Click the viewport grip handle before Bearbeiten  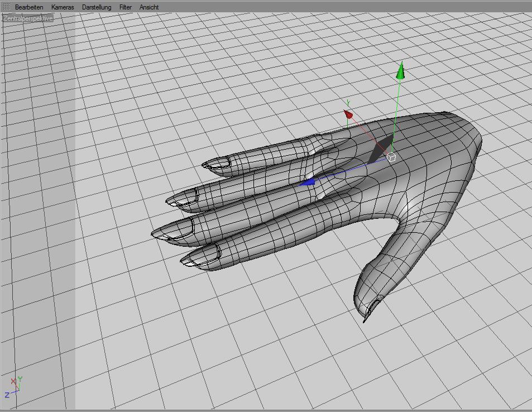[x=7, y=7]
